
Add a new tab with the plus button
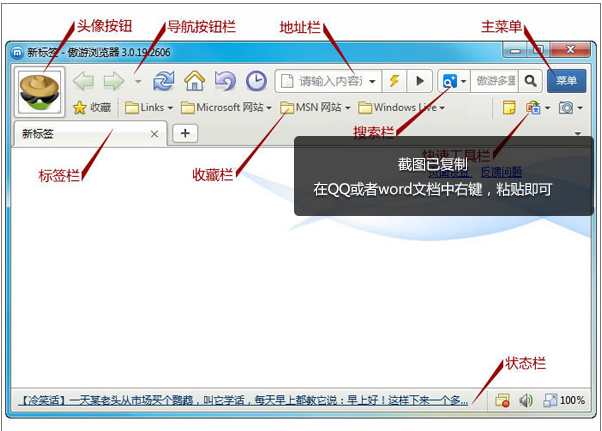(185, 133)
